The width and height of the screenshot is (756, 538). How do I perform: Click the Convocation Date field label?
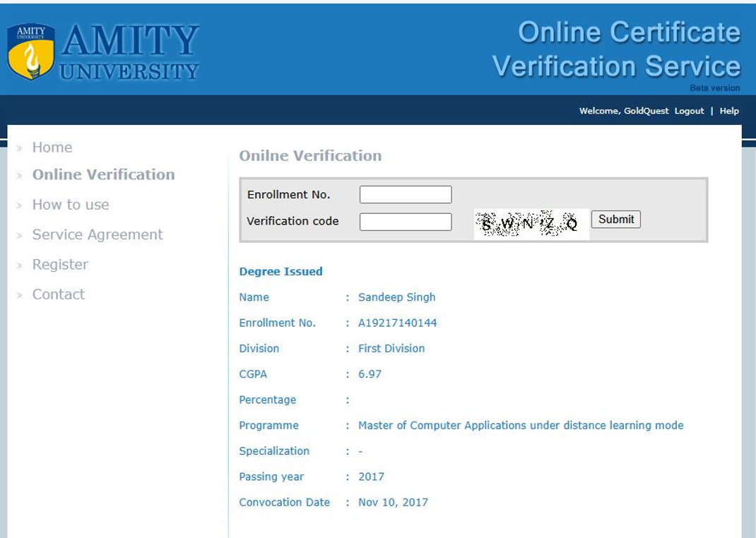pos(285,503)
